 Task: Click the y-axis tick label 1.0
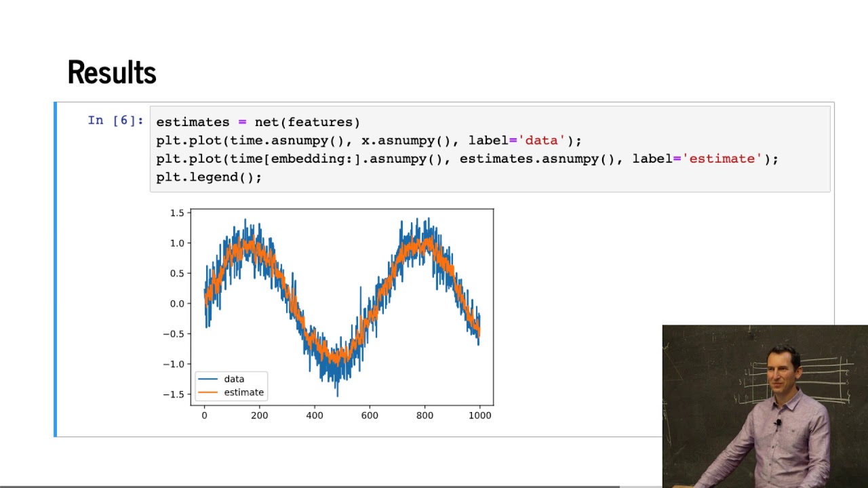(177, 243)
